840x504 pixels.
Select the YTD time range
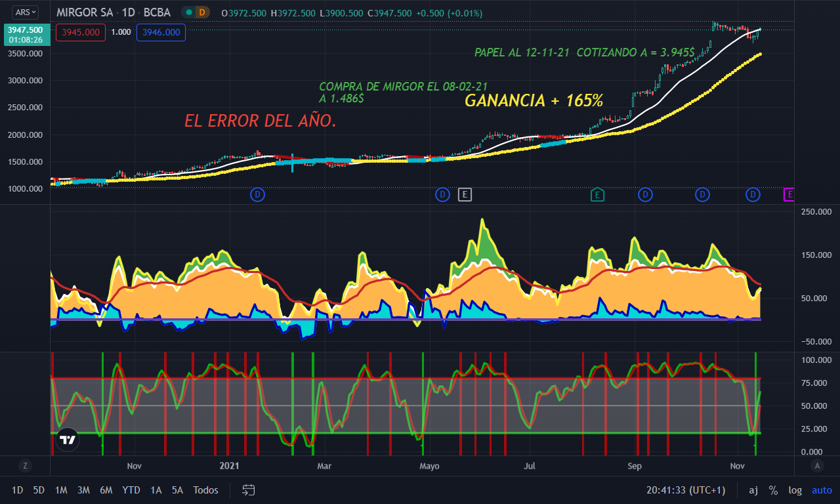131,490
